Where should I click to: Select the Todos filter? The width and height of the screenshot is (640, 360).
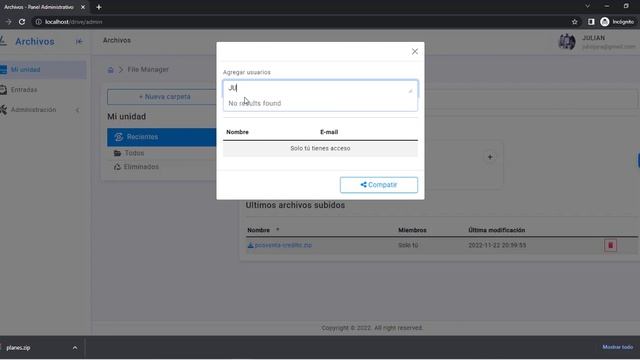(x=134, y=153)
